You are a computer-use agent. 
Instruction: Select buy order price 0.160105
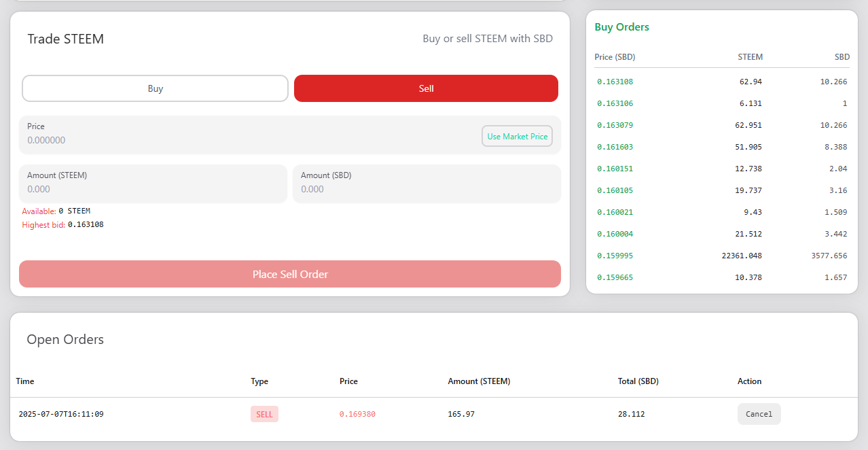click(615, 190)
